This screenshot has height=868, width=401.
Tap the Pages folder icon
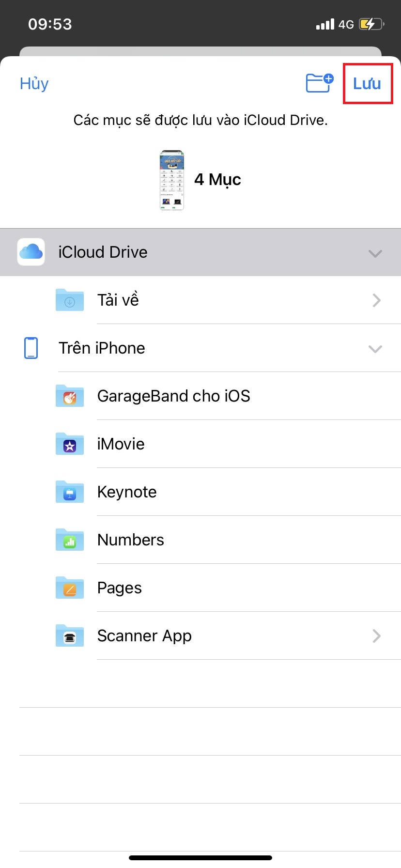coord(70,588)
